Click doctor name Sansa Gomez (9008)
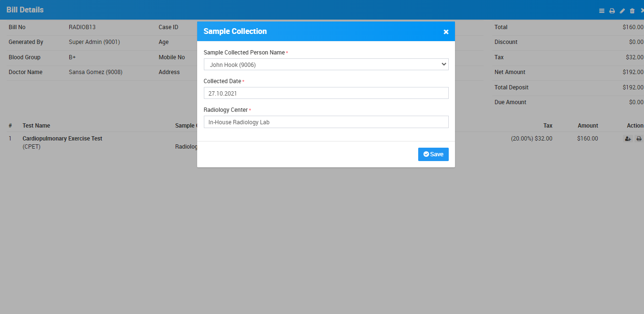Screen dimensions: 644x314 pyautogui.click(x=95, y=72)
